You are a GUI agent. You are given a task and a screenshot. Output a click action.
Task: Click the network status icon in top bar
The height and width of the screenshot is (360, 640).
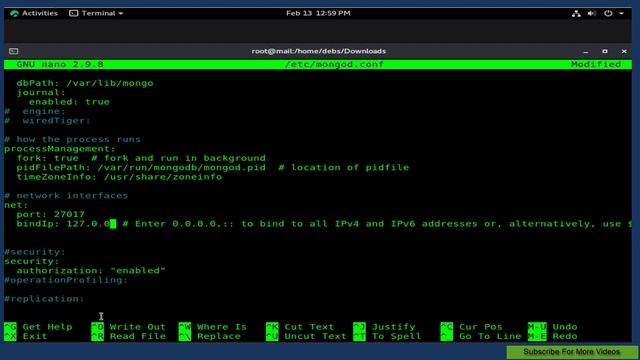coord(576,13)
